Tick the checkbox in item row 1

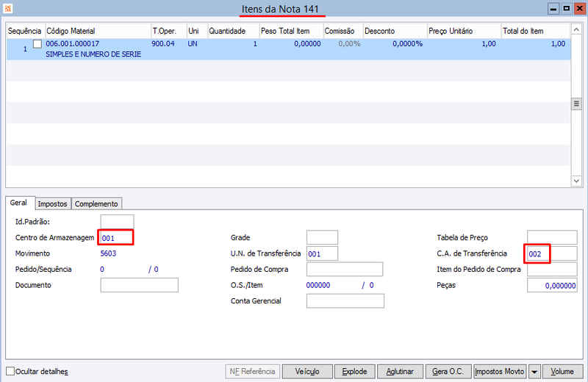[37, 44]
